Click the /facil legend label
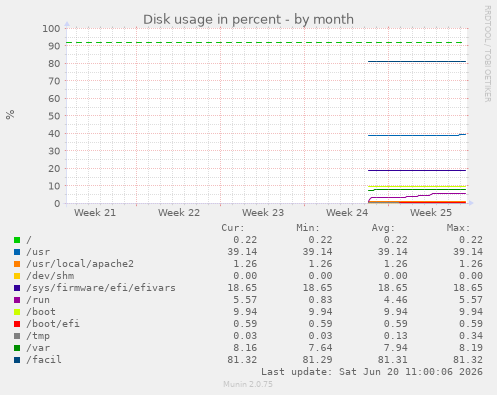497x395 pixels. (44, 360)
